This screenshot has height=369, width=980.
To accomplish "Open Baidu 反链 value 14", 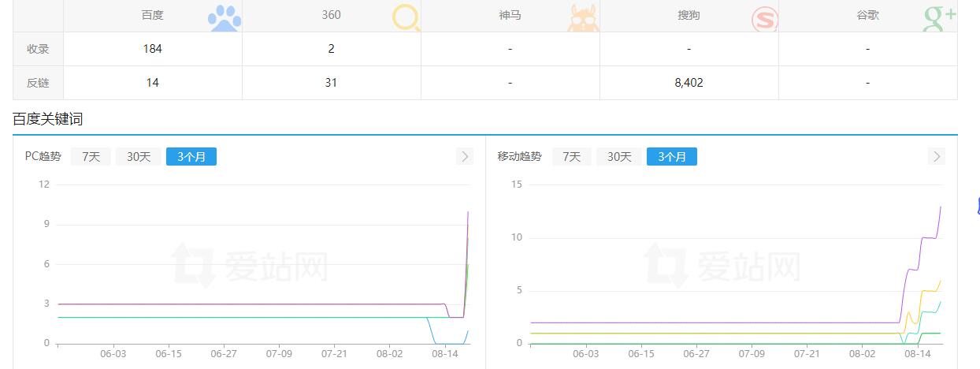I will pyautogui.click(x=153, y=83).
